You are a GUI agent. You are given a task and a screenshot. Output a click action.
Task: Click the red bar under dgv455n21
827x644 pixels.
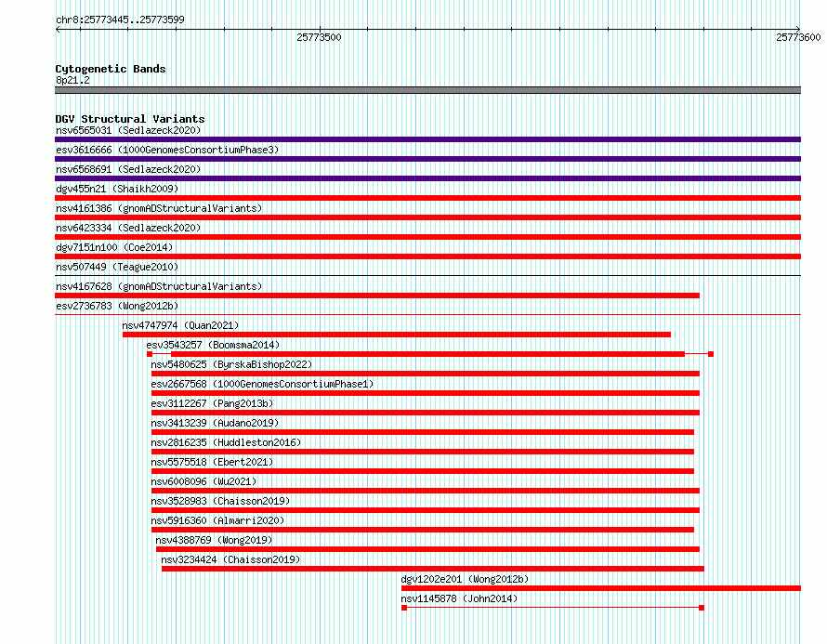click(x=427, y=198)
